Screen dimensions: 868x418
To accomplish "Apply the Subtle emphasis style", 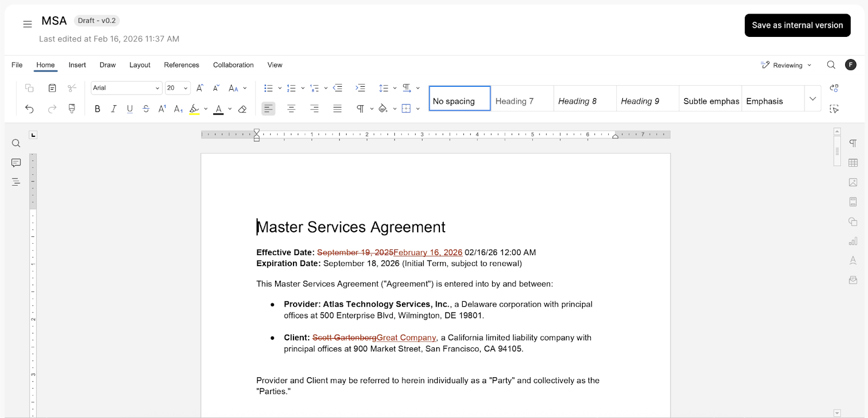I will (710, 99).
